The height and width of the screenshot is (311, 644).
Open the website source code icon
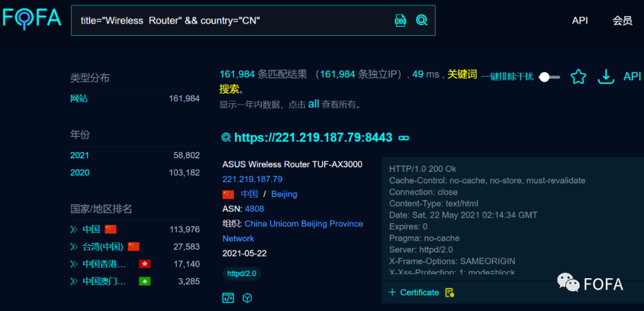pyautogui.click(x=228, y=298)
